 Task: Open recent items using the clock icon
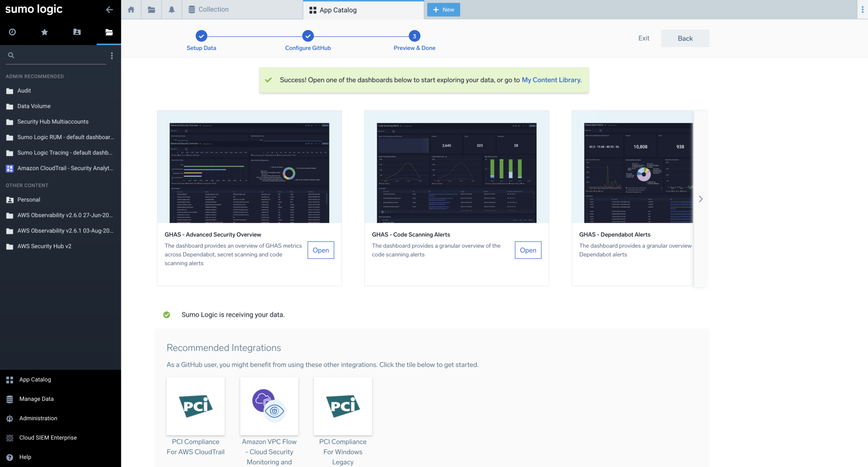tap(12, 32)
